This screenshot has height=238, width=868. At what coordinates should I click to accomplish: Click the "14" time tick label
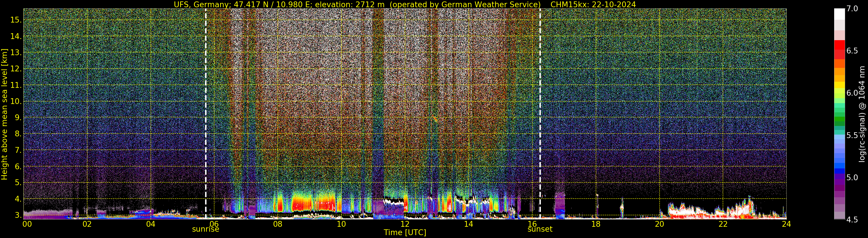468,224
